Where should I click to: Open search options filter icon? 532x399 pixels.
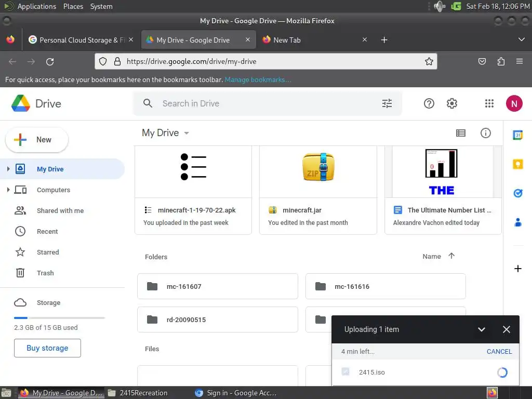point(387,103)
